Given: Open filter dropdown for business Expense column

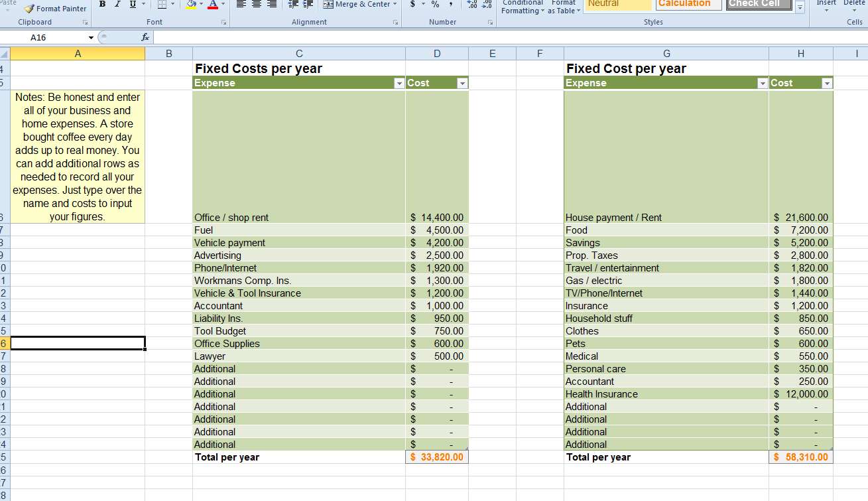Looking at the screenshot, I should pos(399,84).
